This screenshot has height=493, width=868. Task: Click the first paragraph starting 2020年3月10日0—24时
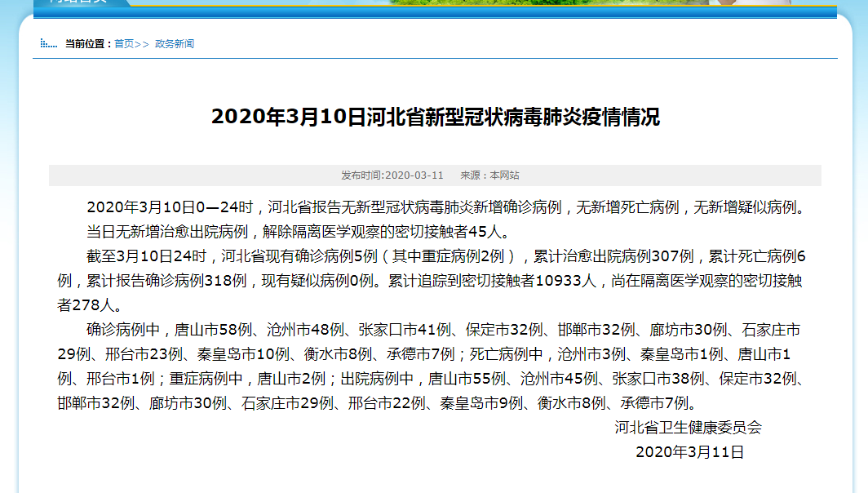(445, 207)
